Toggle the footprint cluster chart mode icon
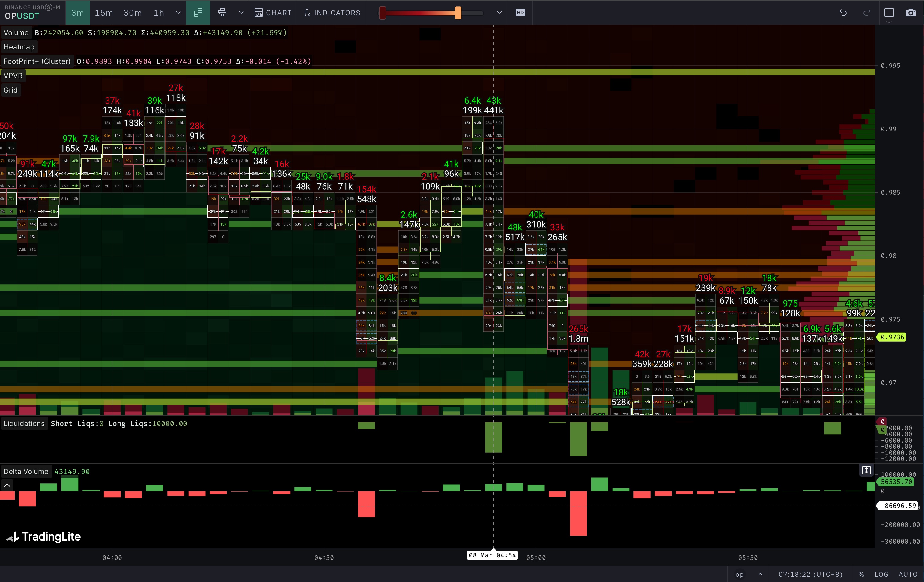 [198, 13]
